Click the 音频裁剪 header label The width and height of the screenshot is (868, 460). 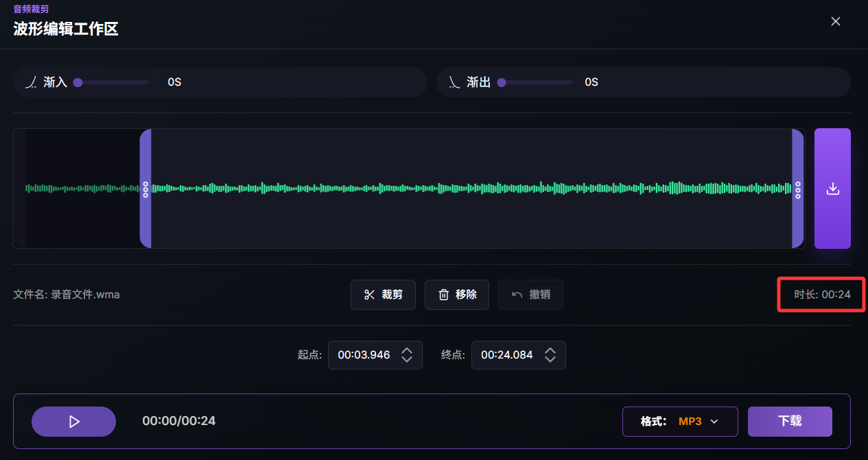point(31,9)
